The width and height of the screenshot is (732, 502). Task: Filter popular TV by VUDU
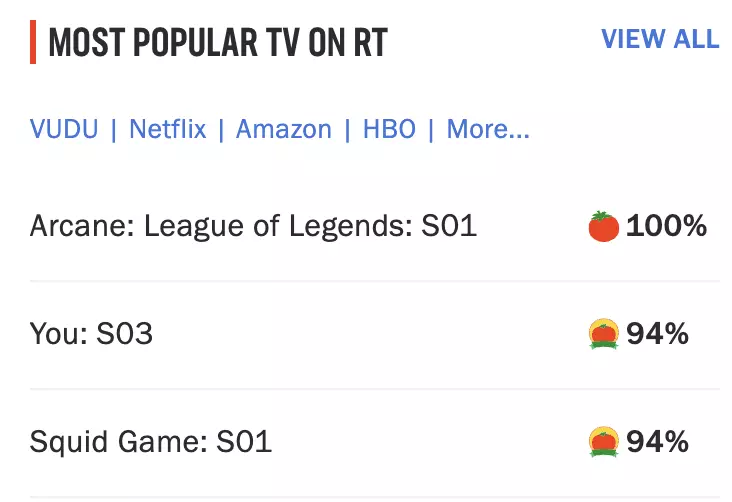tap(64, 129)
